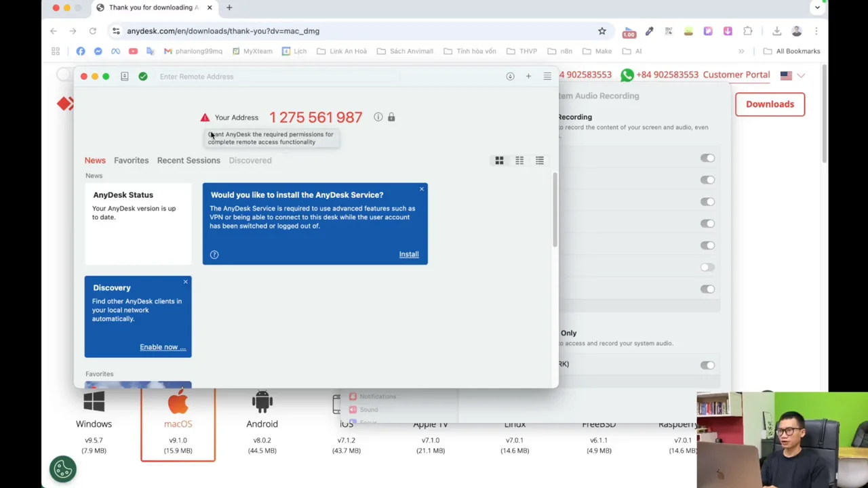Click the AnyDesk Status news card
Screen dimensions: 868x488
[x=138, y=224]
